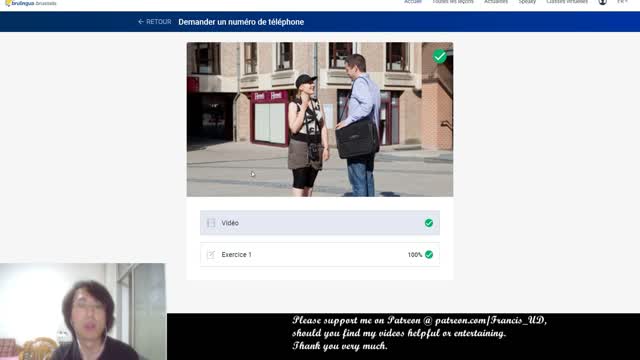Open the user account icon
The height and width of the screenshot is (360, 640).
[602, 2]
